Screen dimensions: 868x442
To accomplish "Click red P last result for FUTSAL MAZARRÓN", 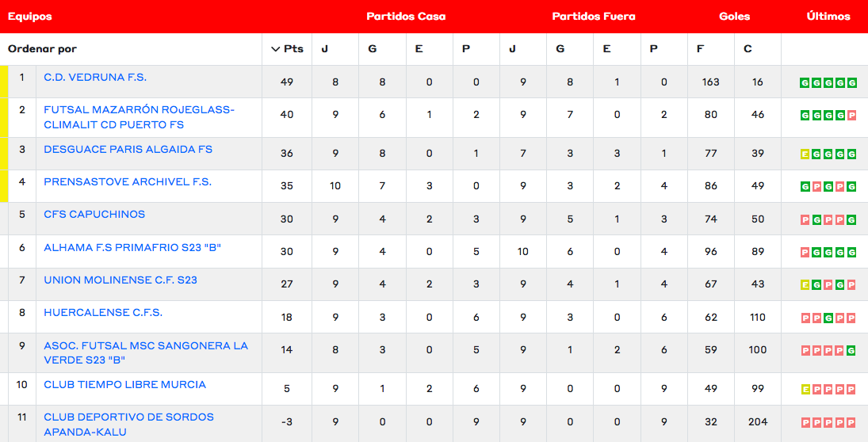I will click(x=852, y=116).
